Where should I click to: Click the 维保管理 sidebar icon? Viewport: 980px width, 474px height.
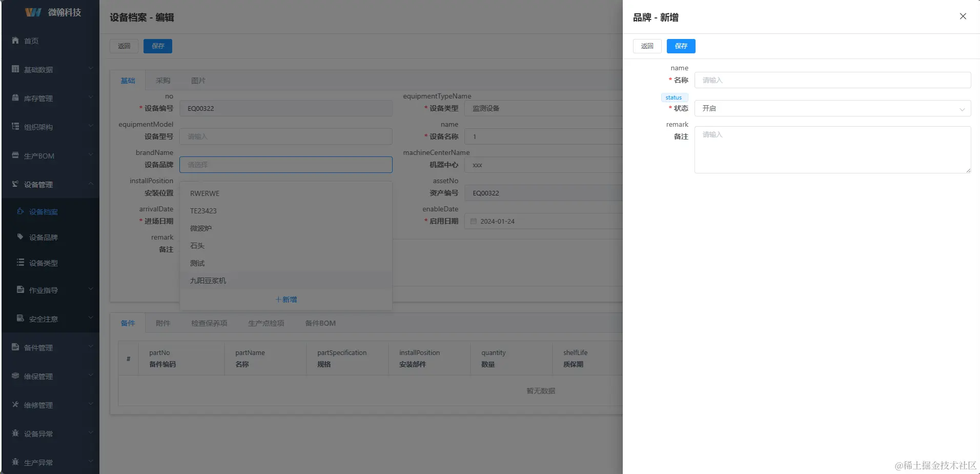(x=15, y=376)
